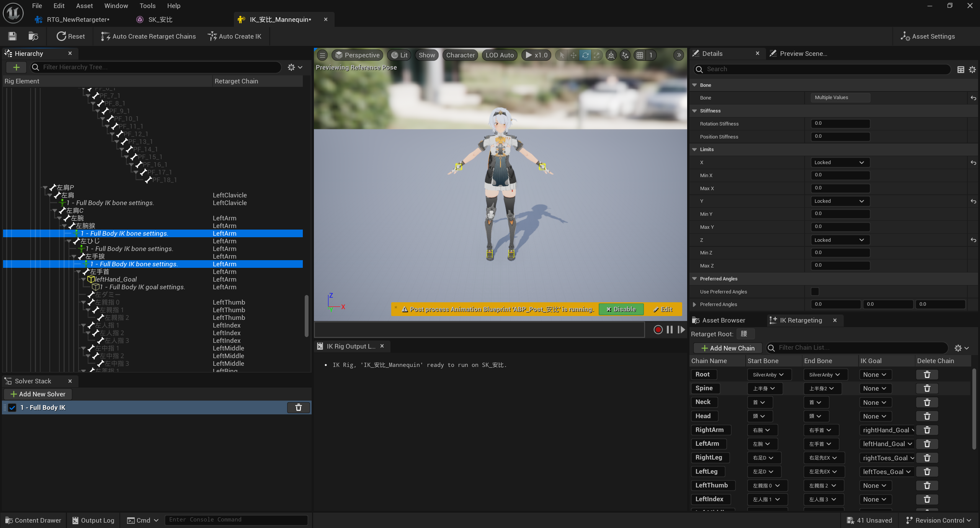Open the X limit Locked dropdown
Image resolution: width=980 pixels, height=528 pixels.
[840, 162]
